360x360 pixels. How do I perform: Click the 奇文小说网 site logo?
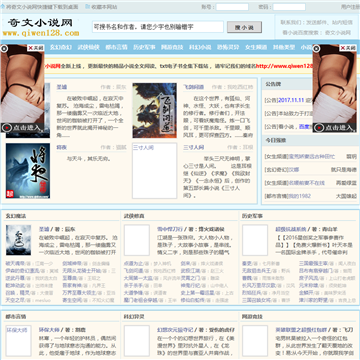pos(41,27)
